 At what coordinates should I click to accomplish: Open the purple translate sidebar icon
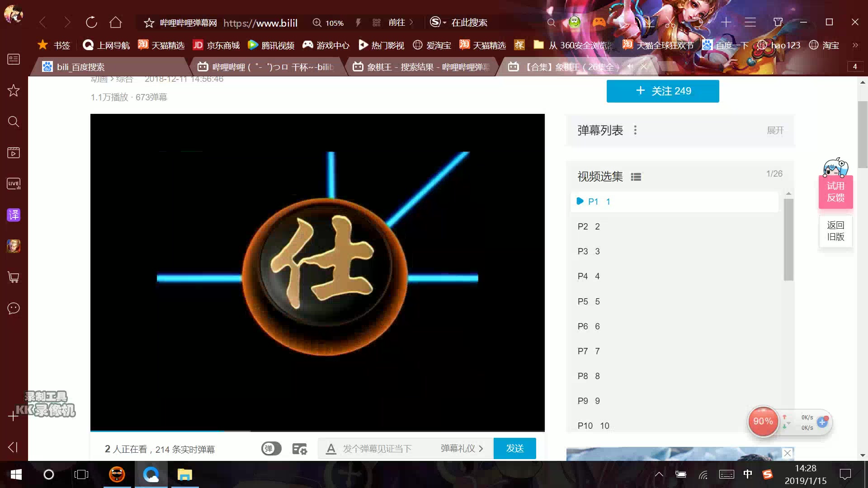14,215
